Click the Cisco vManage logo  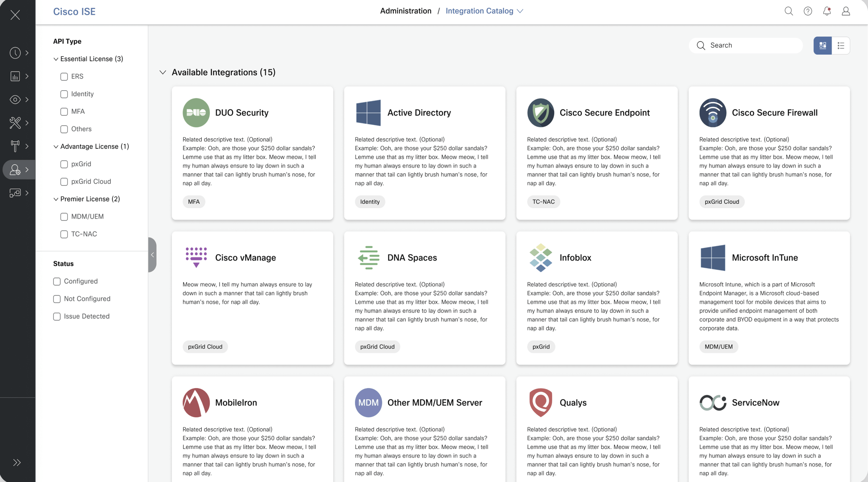click(x=196, y=258)
